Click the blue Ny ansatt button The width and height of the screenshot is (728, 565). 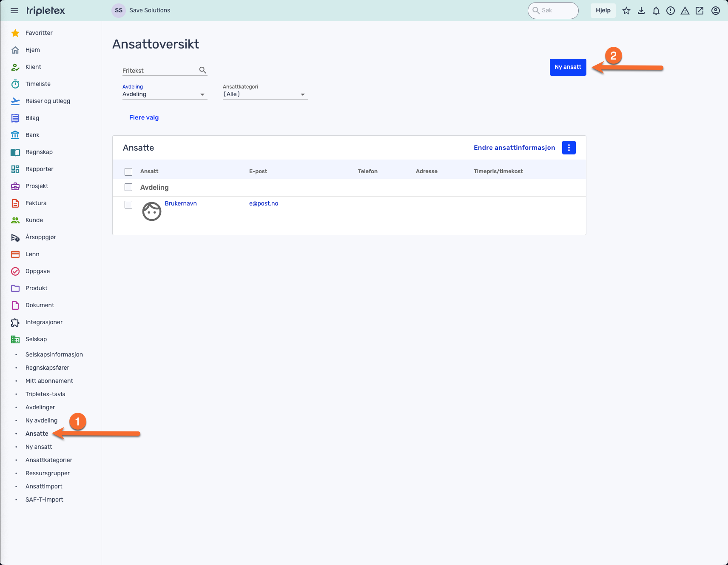(568, 67)
